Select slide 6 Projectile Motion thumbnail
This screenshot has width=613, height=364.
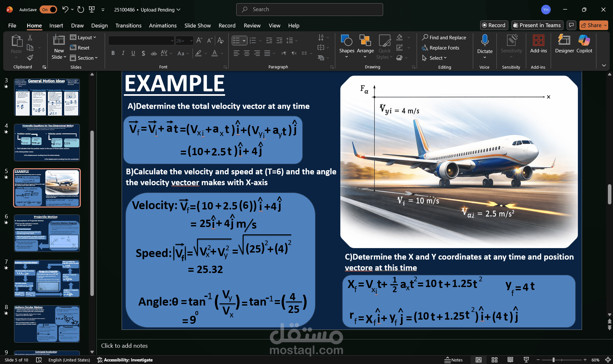tap(47, 233)
